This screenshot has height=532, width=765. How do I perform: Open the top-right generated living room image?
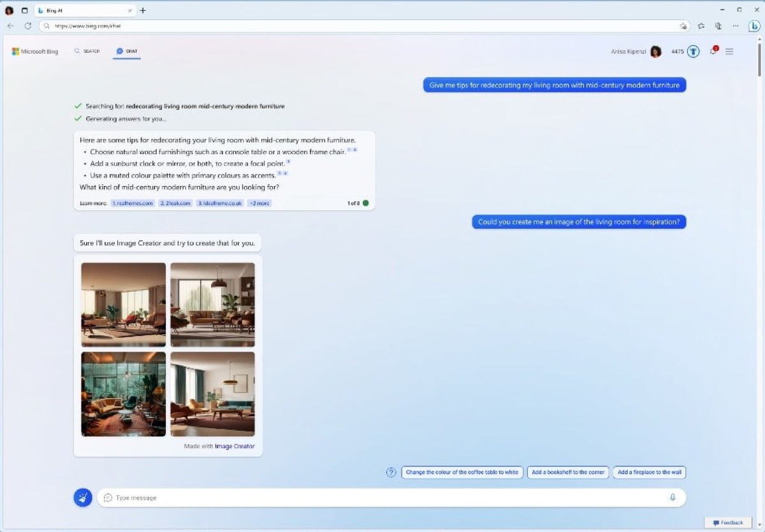[x=212, y=305]
